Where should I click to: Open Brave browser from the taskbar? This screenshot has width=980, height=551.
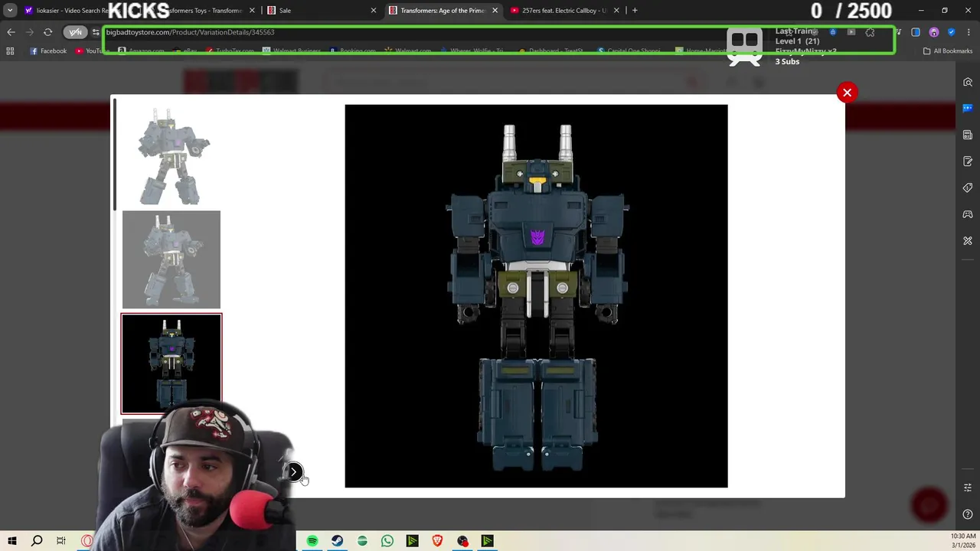coord(437,541)
